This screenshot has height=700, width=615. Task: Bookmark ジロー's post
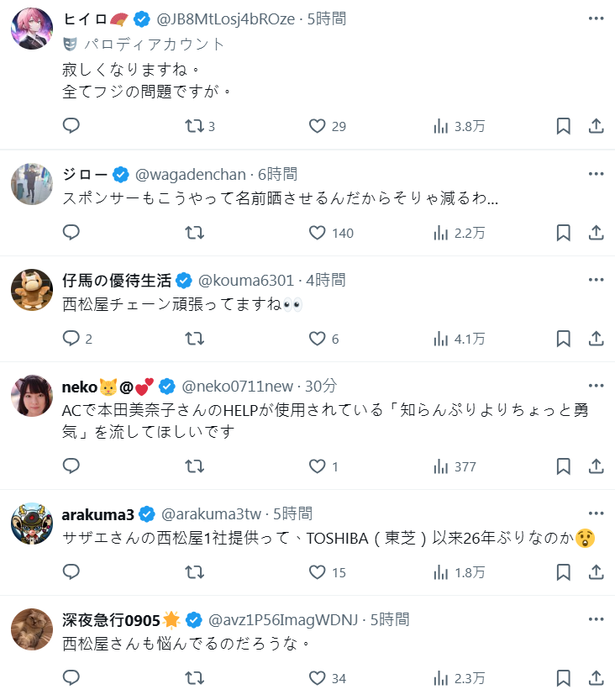(564, 233)
